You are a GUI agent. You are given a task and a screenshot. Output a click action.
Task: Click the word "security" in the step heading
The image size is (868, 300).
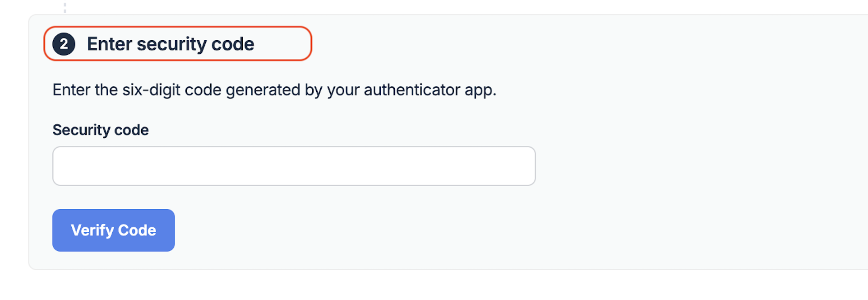171,44
